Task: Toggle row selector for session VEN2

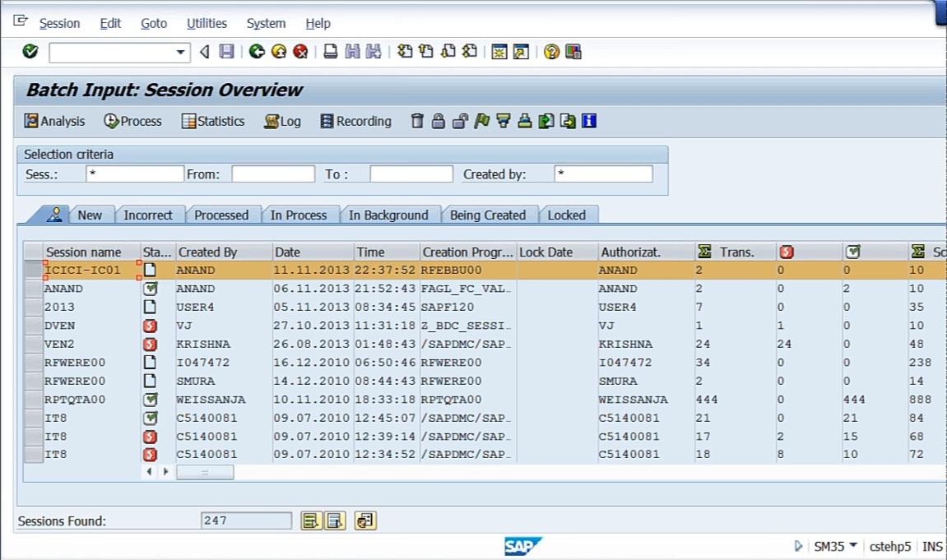Action: 34,344
